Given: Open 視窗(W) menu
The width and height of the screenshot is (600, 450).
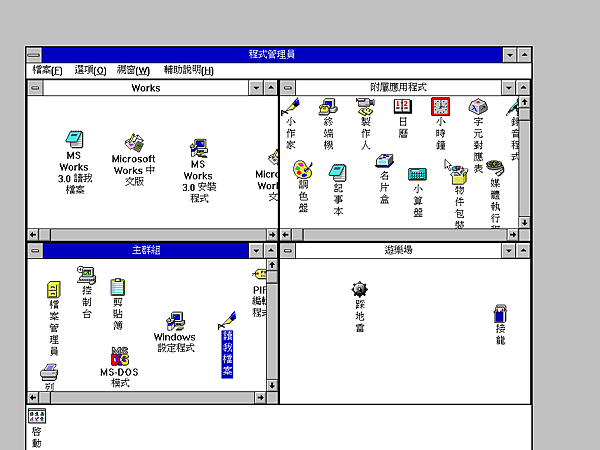Looking at the screenshot, I should 133,70.
